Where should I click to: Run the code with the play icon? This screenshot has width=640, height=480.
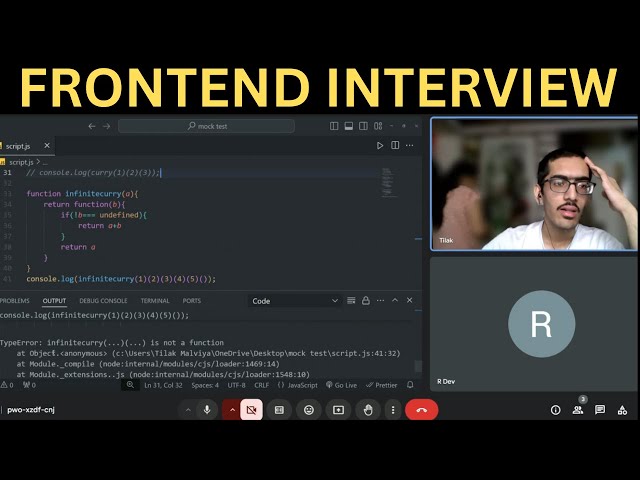coord(380,145)
